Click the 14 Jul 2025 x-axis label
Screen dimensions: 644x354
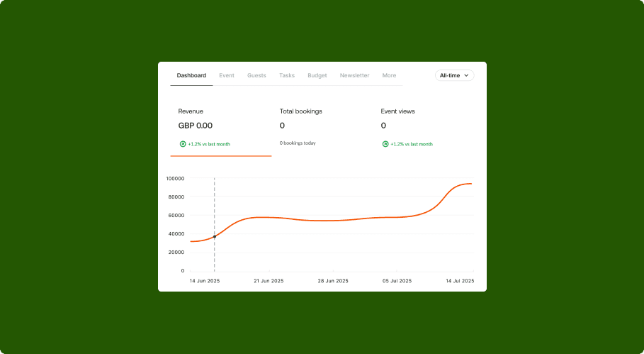[x=460, y=281]
